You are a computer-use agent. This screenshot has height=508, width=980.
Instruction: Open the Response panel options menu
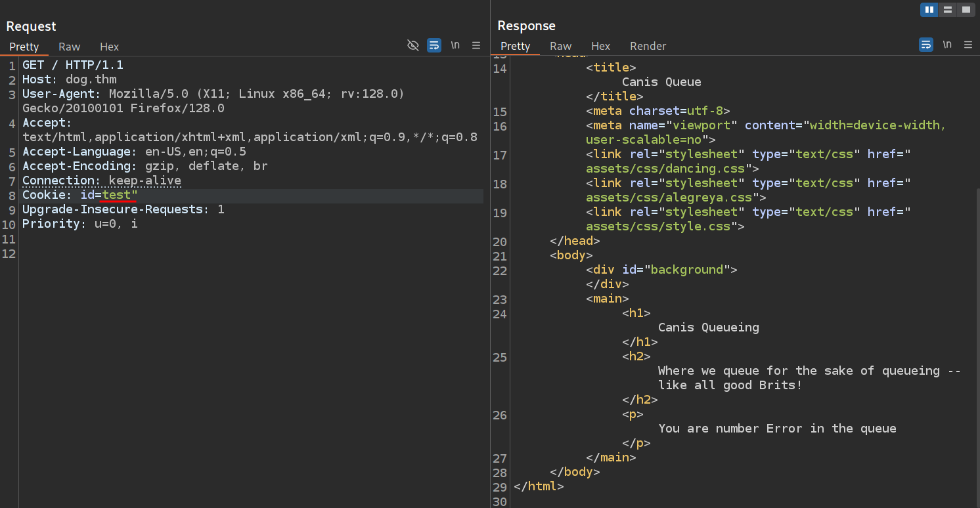pos(968,45)
